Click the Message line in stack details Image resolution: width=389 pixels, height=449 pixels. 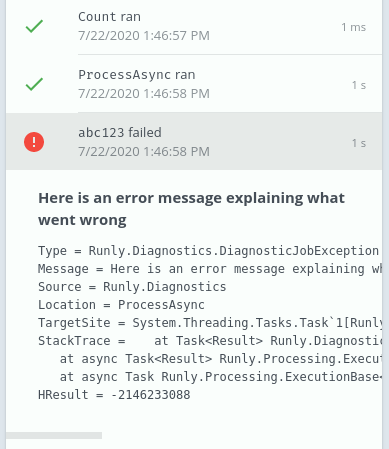pos(210,269)
